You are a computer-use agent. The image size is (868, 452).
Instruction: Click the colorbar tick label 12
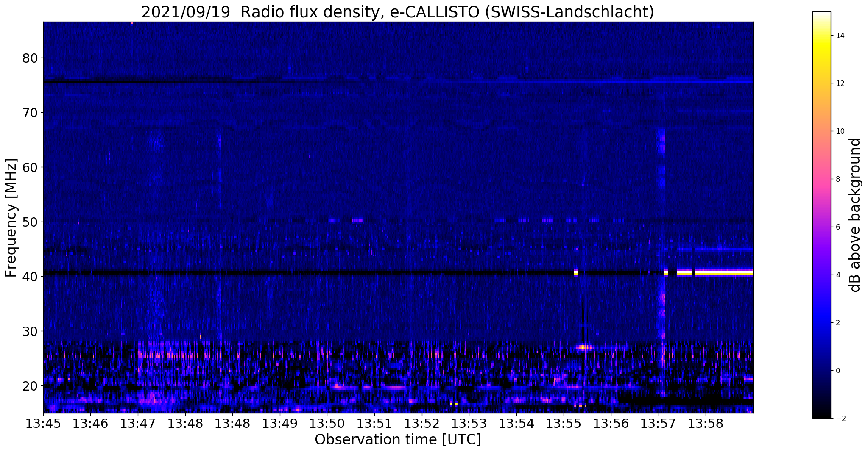pyautogui.click(x=840, y=83)
